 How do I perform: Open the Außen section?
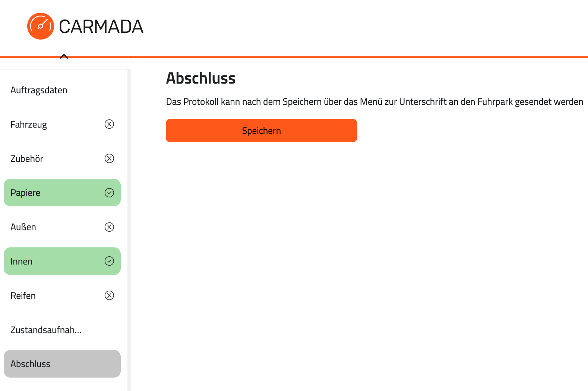62,227
